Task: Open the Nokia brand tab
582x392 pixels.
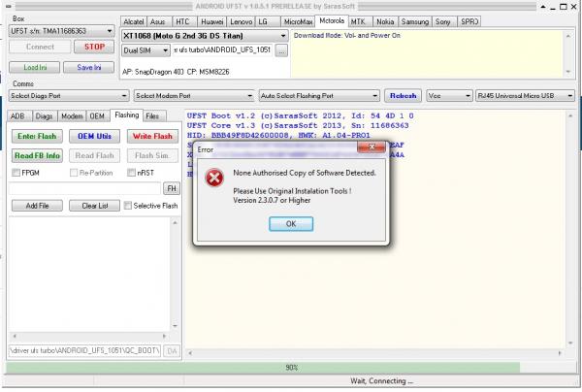Action: click(385, 22)
